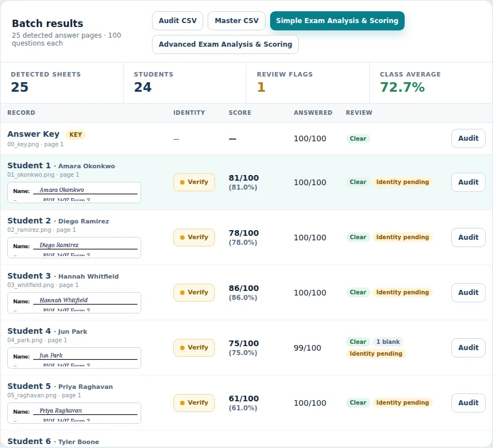Verify identity for Amara Okonkwo

[194, 182]
